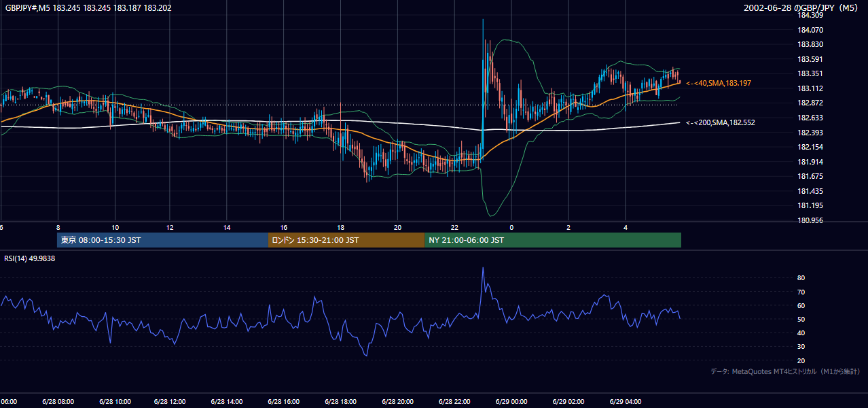Image resolution: width=868 pixels, height=408 pixels.
Task: Click the 183.591 price level label
Action: coord(810,59)
